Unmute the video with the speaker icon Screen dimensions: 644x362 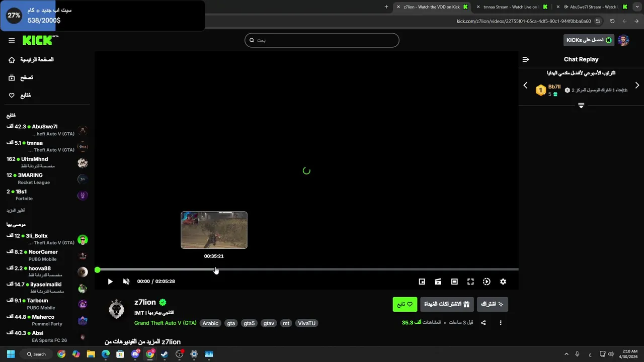[x=126, y=282]
